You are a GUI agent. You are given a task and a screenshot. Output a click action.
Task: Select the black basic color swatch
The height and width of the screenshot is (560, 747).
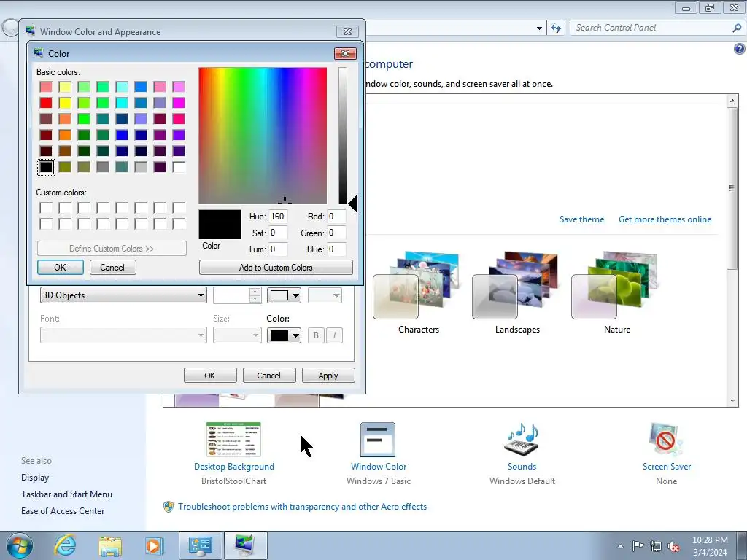pyautogui.click(x=46, y=167)
